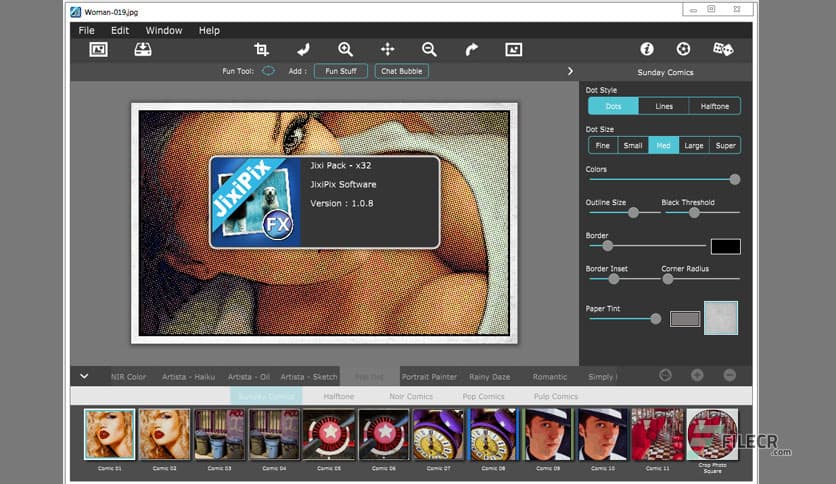Click the Outline Size slider handle
The height and width of the screenshot is (484, 836).
(x=633, y=213)
